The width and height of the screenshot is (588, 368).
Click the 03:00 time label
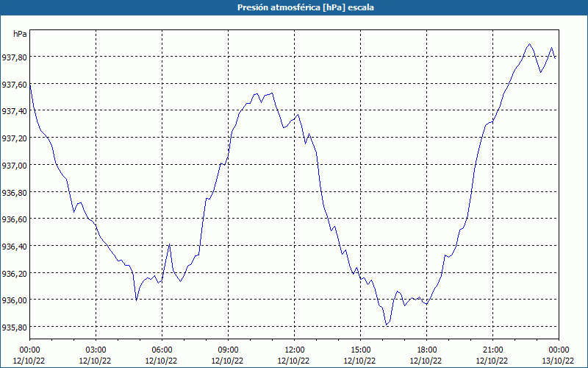[96, 350]
